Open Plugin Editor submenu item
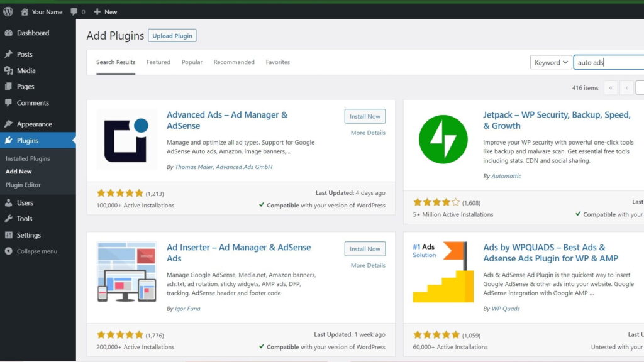Viewport: 644px width, 362px height. pyautogui.click(x=23, y=185)
